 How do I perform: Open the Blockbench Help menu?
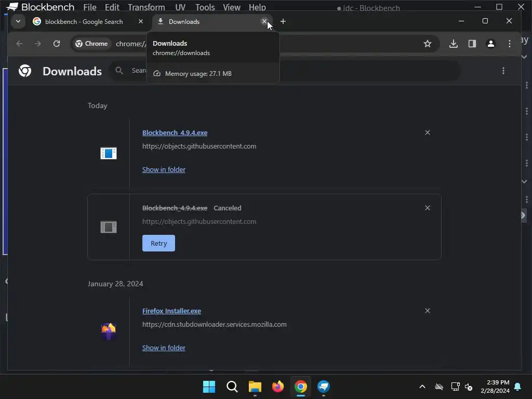[257, 7]
